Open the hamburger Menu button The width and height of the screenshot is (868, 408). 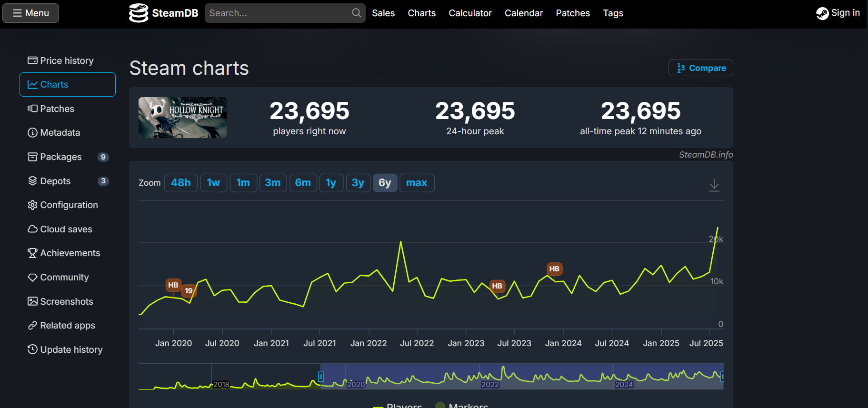[x=31, y=13]
